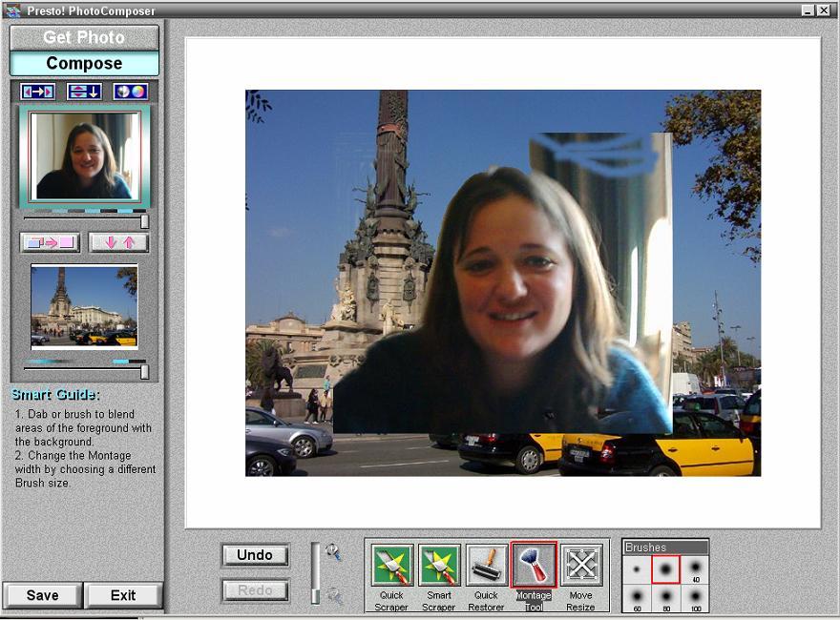Switch to the Compose tab
The width and height of the screenshot is (840, 620).
coord(84,64)
